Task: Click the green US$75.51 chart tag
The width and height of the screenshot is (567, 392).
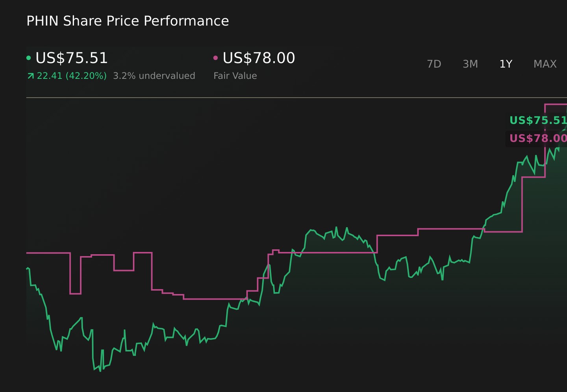Action: tap(538, 120)
